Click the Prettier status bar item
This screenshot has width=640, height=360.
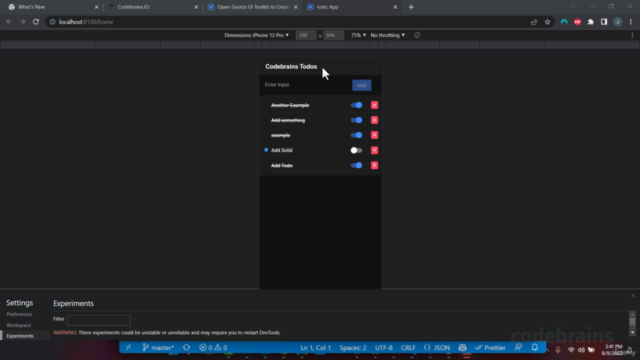pos(491,348)
